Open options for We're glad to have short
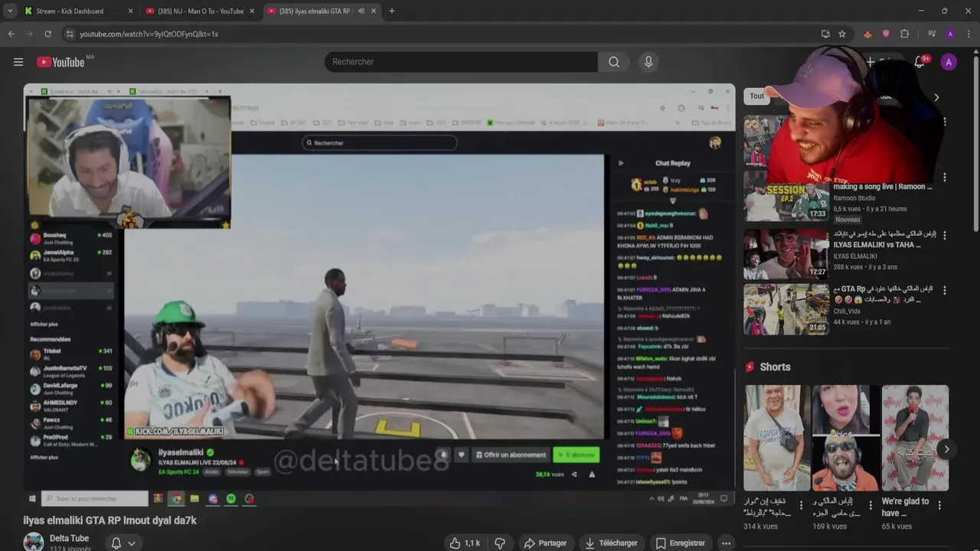The height and width of the screenshot is (551, 980). point(939,505)
